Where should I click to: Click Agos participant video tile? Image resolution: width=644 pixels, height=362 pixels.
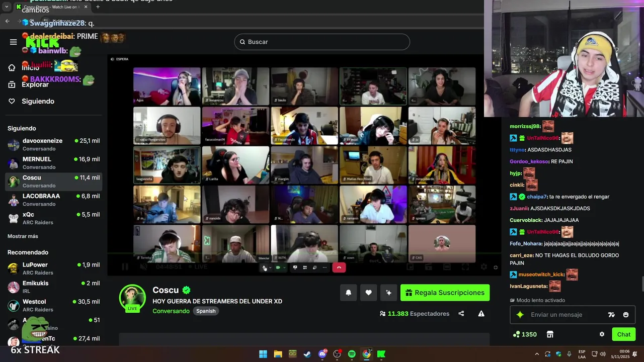[167, 86]
